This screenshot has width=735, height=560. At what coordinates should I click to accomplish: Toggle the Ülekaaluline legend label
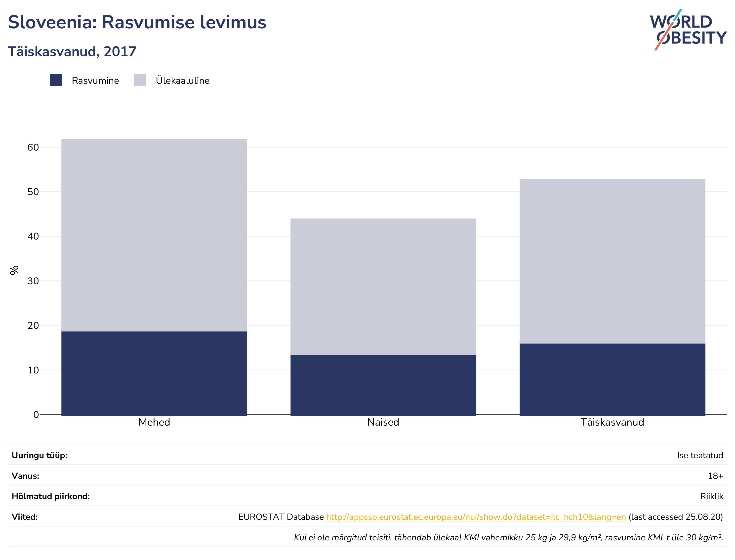coord(183,80)
